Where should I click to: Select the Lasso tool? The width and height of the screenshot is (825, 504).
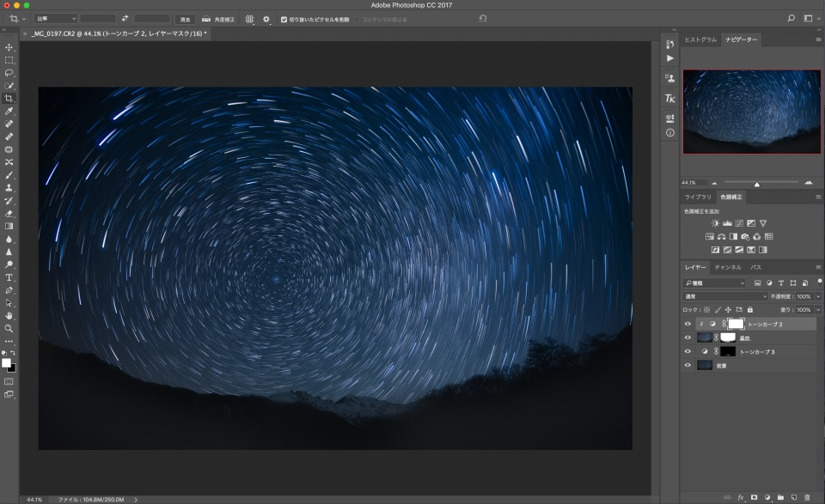(x=9, y=73)
